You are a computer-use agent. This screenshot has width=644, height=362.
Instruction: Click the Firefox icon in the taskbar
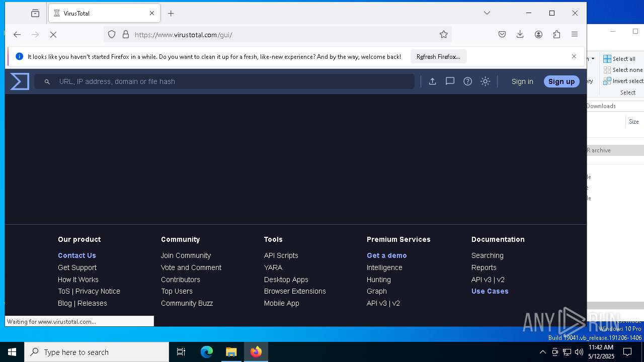[x=256, y=352]
